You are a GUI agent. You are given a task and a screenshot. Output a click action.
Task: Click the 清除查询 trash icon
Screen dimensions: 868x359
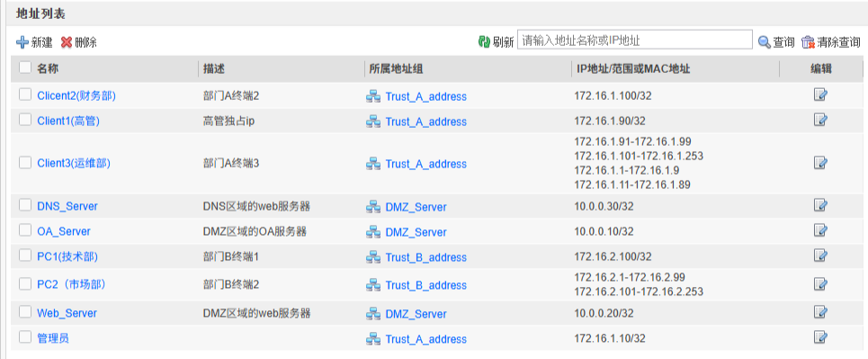809,42
